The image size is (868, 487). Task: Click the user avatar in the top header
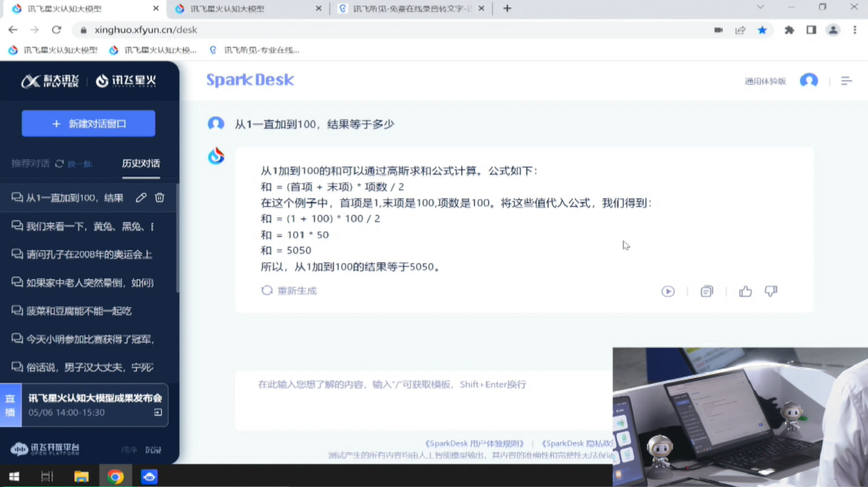pos(808,80)
